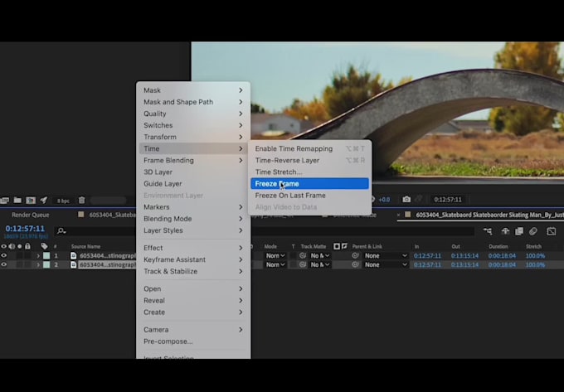
Task: Open the Open submenu item
Action: 193,289
